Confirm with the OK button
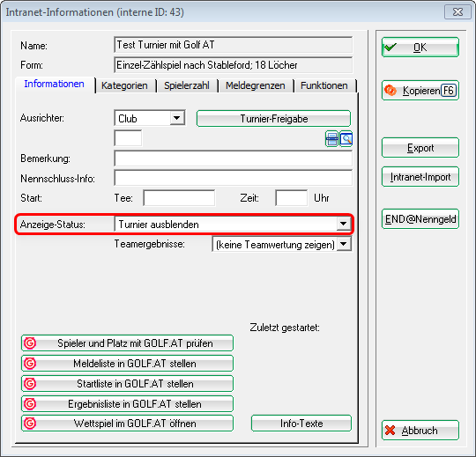This screenshot has width=476, height=457. click(420, 47)
